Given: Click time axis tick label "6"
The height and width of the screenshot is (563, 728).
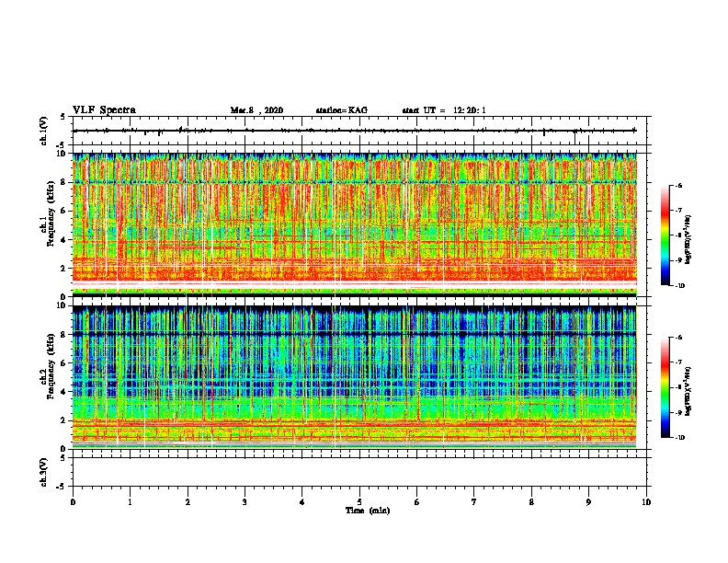Looking at the screenshot, I should tap(417, 502).
